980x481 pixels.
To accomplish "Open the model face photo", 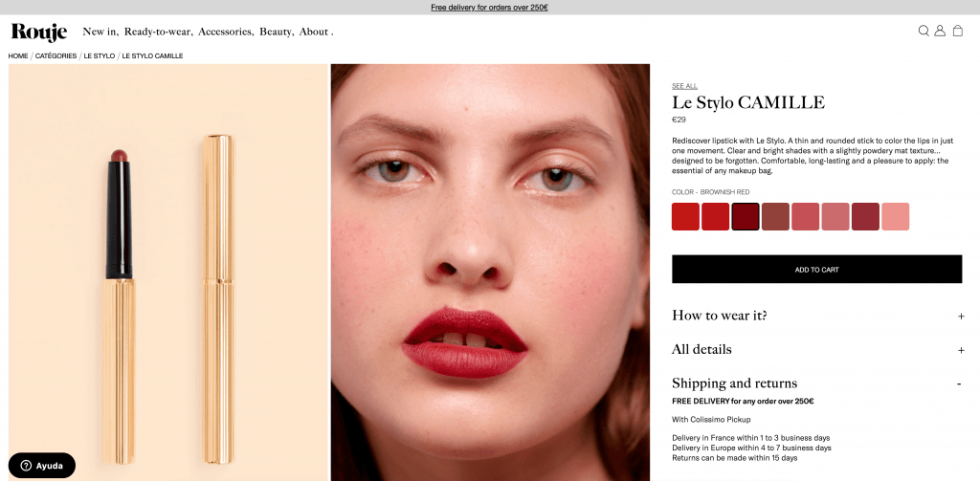I will [491, 273].
